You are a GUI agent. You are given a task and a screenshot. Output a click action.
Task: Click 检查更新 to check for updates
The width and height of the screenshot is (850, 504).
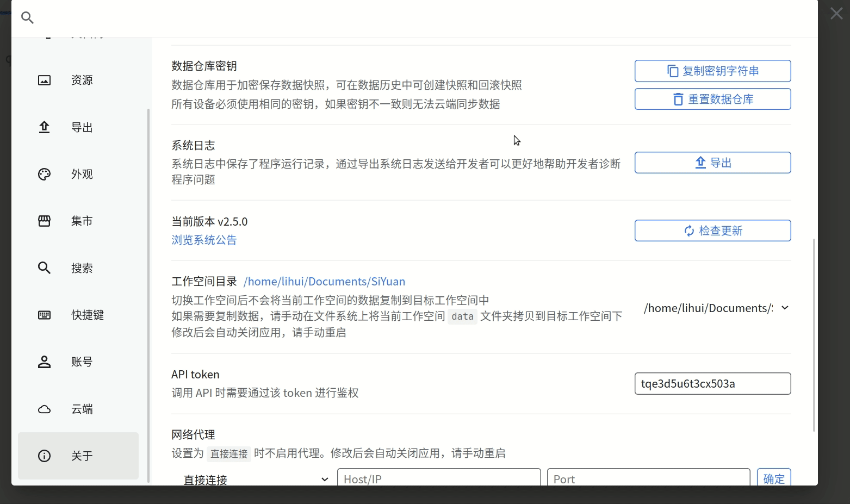point(712,230)
